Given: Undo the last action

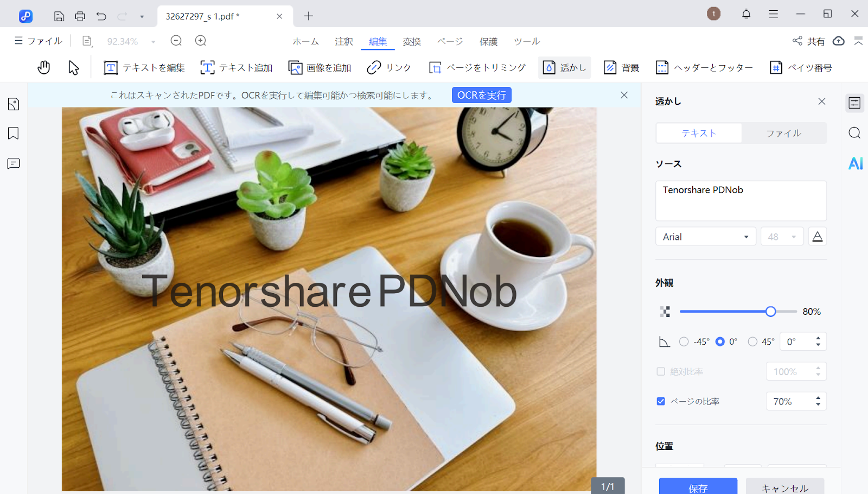Looking at the screenshot, I should pyautogui.click(x=101, y=16).
